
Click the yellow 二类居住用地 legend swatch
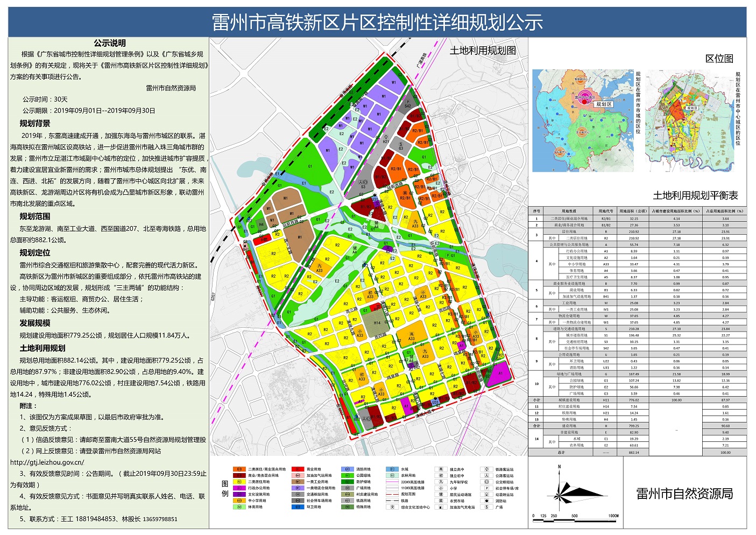pos(239,482)
